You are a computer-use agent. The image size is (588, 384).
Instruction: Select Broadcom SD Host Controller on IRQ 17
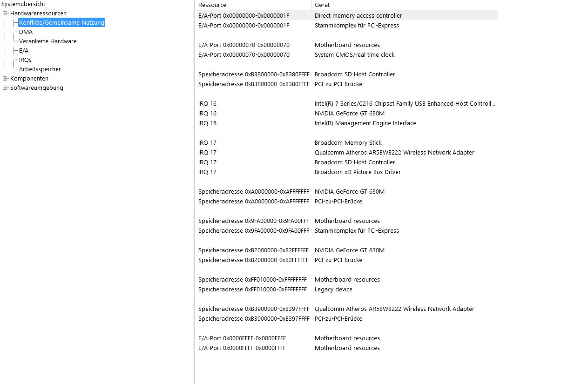point(347,162)
